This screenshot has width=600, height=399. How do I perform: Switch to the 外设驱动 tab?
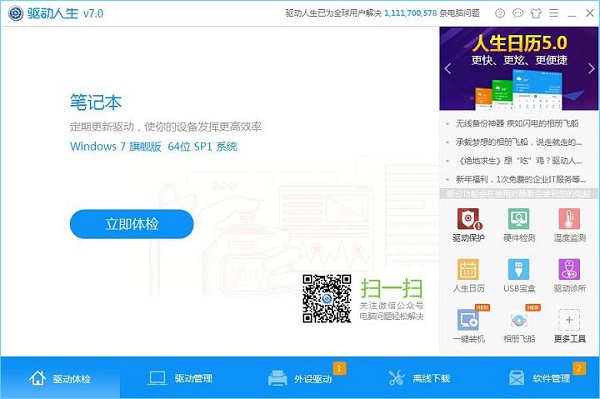[x=300, y=378]
